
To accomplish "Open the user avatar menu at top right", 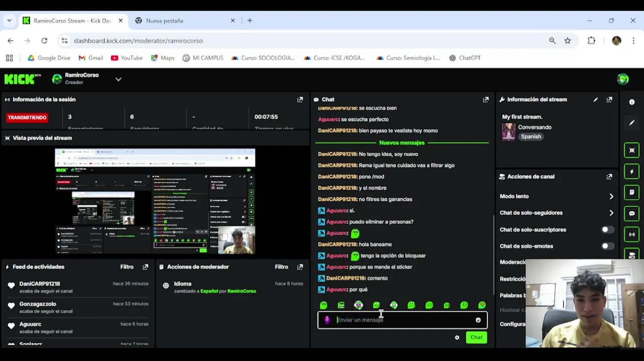I will 622,79.
